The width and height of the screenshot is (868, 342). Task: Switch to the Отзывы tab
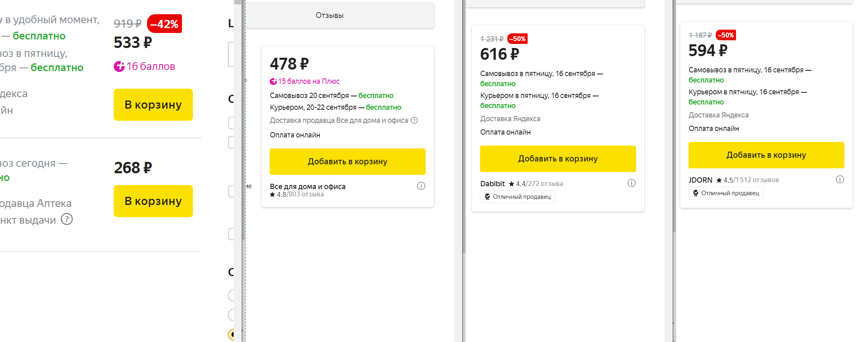[x=329, y=15]
